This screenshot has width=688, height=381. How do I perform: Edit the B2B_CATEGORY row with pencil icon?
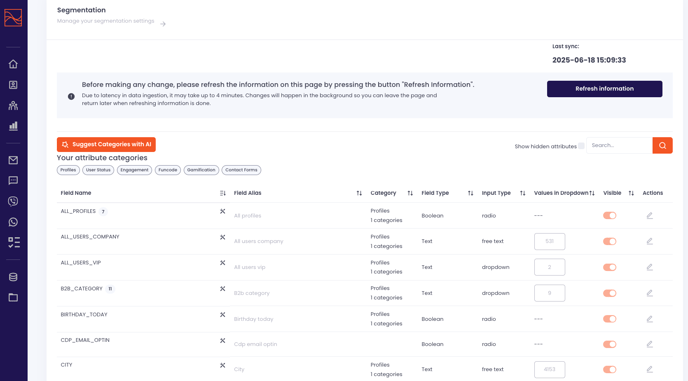click(649, 293)
